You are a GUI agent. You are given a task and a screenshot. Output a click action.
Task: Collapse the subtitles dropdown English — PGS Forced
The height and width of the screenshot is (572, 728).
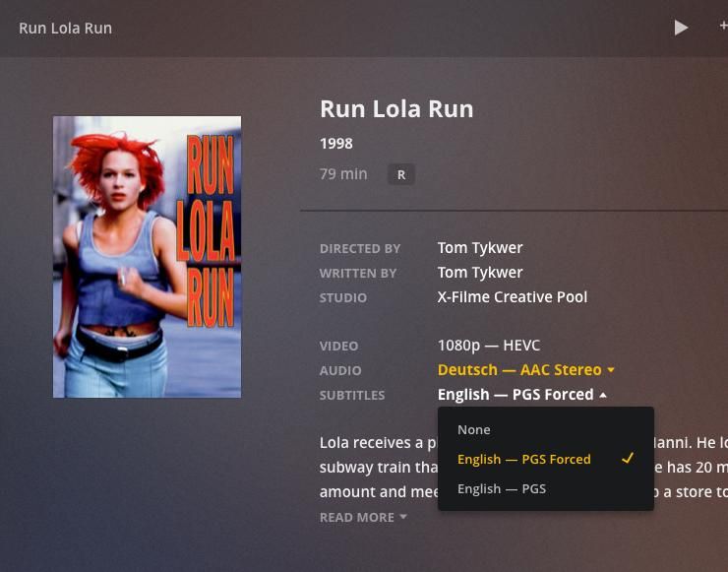(521, 395)
